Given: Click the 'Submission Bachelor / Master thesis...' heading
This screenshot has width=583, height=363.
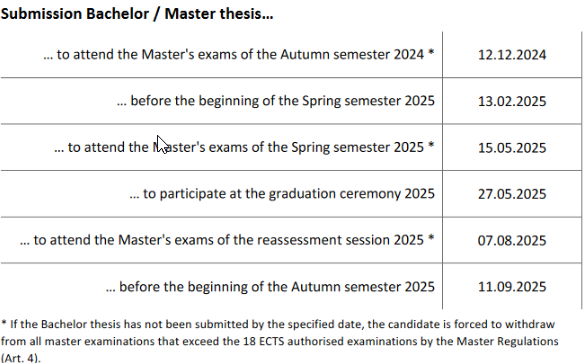Looking at the screenshot, I should [137, 14].
